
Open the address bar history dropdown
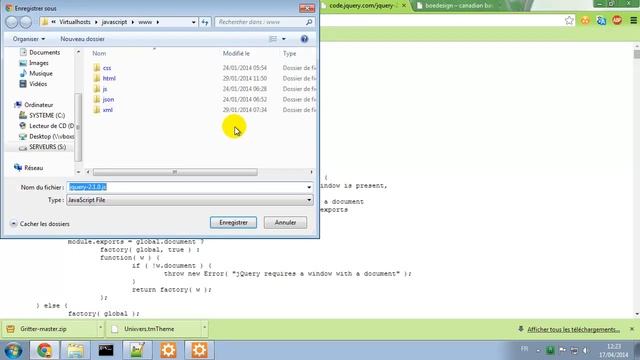coord(193,22)
